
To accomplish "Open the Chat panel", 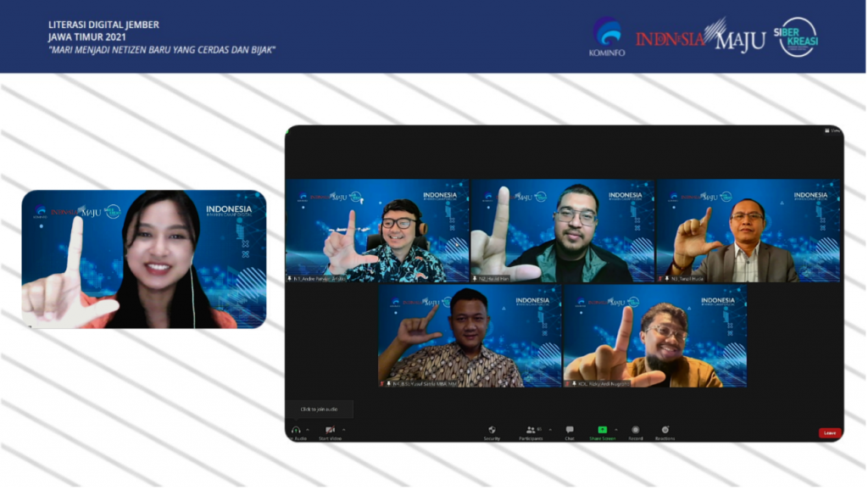I will tap(570, 431).
